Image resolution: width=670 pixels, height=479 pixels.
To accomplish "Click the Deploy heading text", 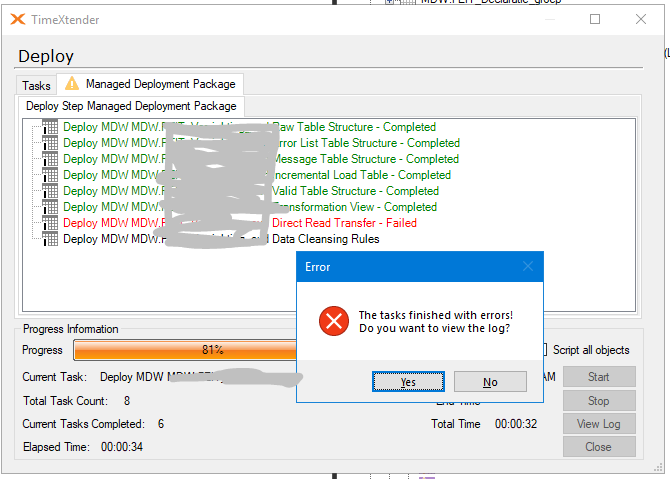I will click(x=46, y=56).
